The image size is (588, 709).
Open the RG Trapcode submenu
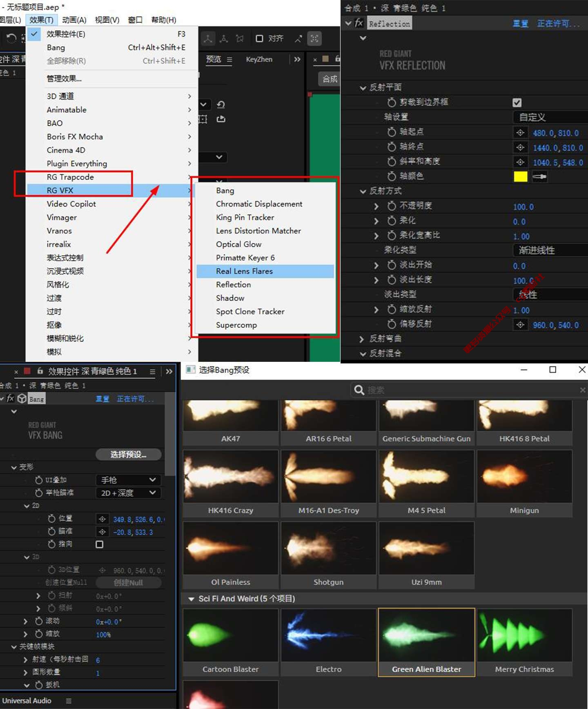[x=112, y=177]
